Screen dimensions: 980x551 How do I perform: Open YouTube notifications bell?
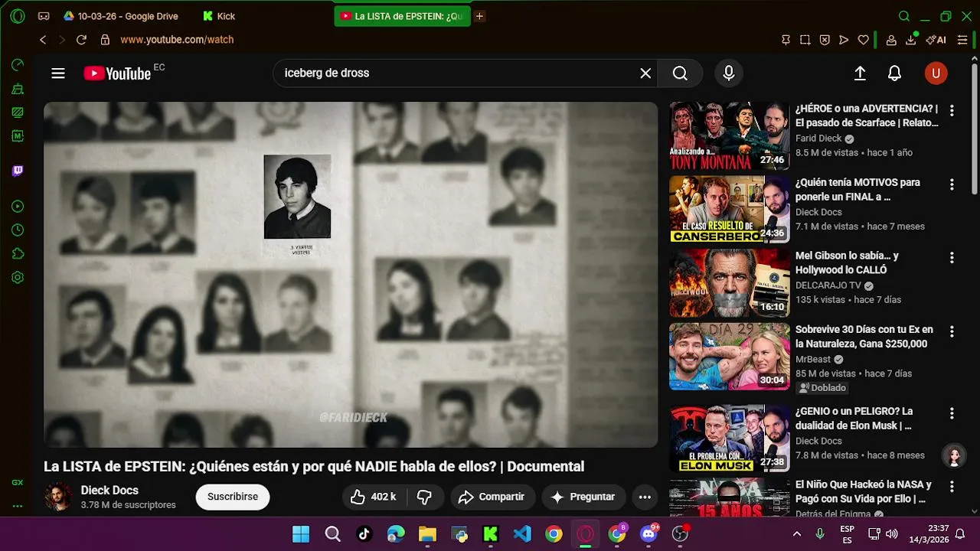(894, 73)
